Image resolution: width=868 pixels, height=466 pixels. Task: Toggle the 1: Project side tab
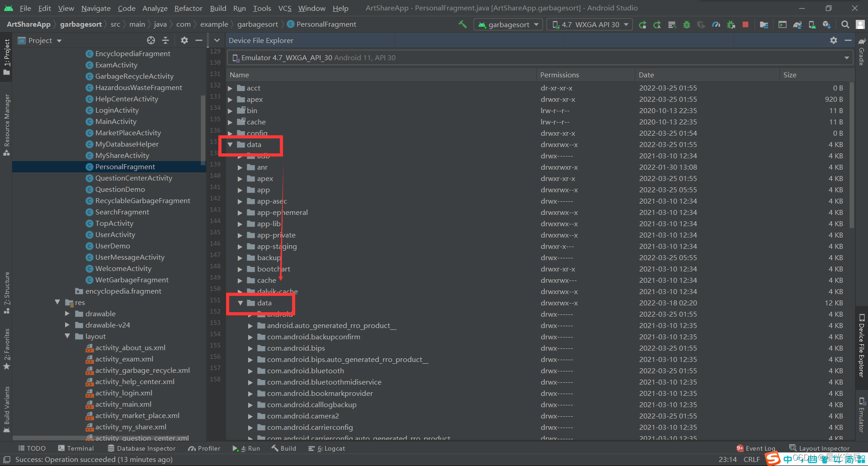click(x=6, y=57)
